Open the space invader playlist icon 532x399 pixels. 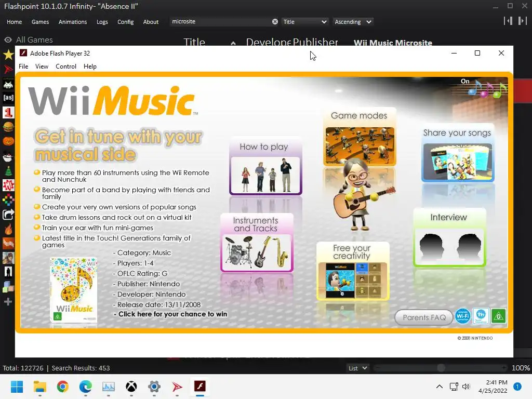[8, 84]
